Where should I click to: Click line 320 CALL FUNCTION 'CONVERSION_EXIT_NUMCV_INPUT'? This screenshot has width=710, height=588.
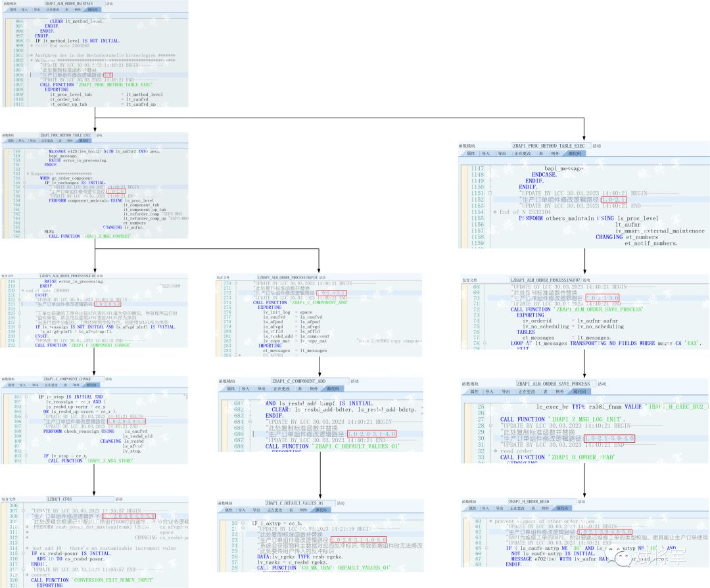coord(93,580)
